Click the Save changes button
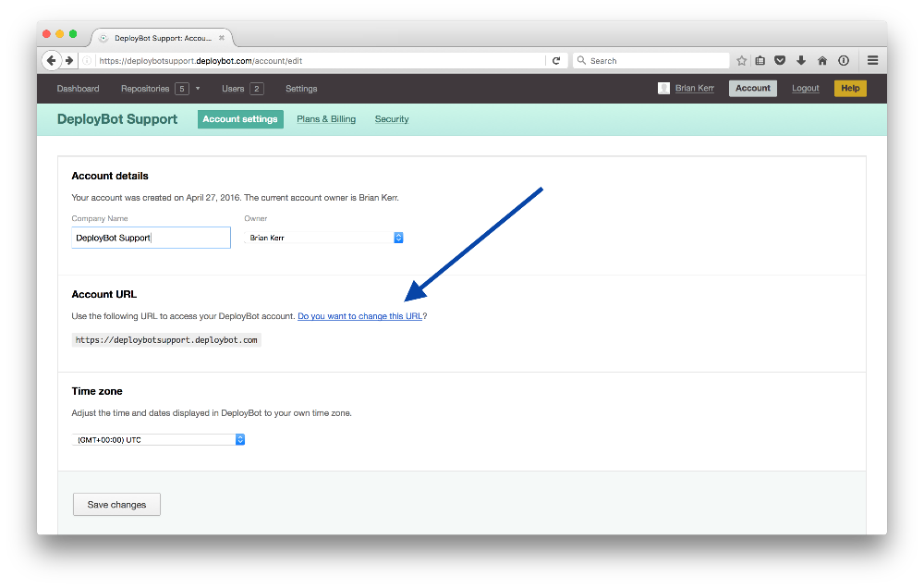This screenshot has width=924, height=588. pos(116,505)
